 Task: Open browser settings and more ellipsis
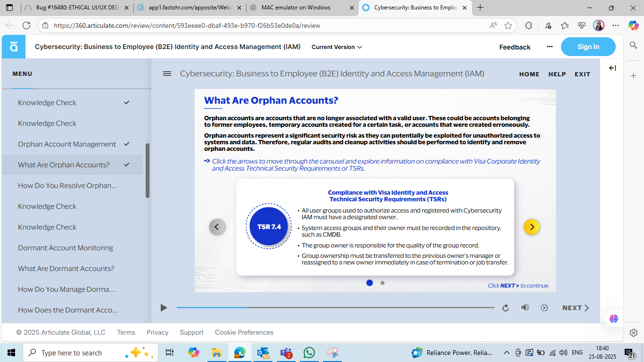[x=616, y=25]
